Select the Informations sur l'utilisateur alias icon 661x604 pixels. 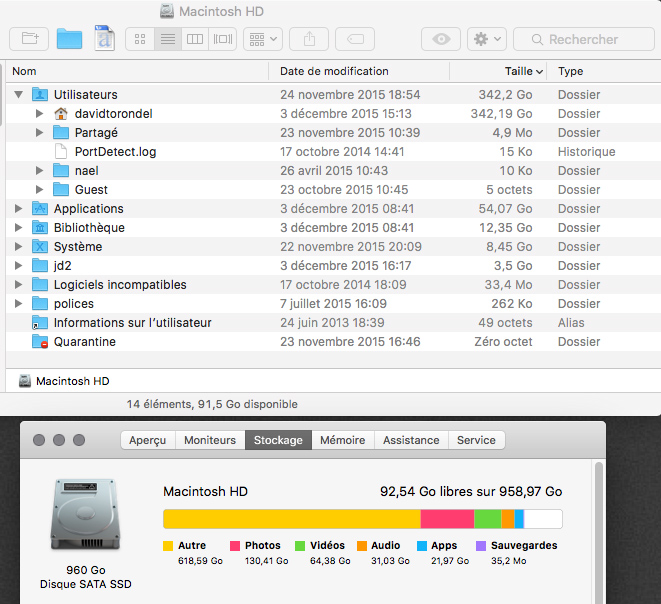coord(40,322)
